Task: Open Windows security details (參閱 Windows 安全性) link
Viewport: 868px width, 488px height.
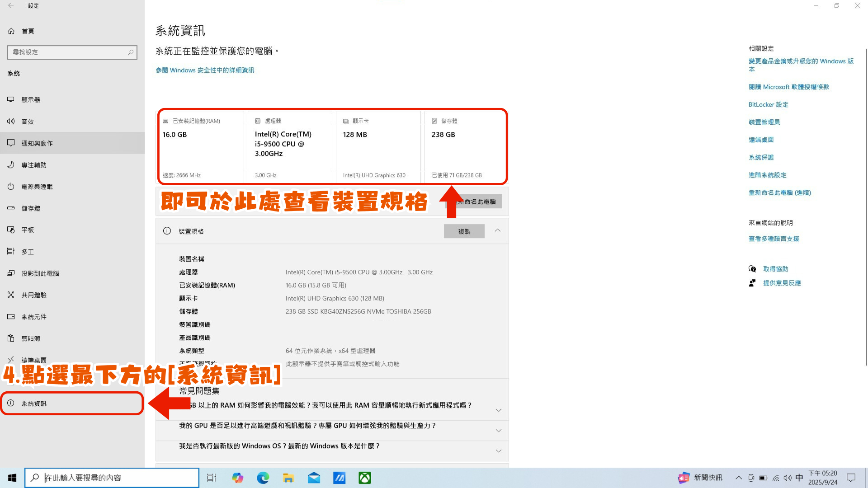Action: (205, 70)
